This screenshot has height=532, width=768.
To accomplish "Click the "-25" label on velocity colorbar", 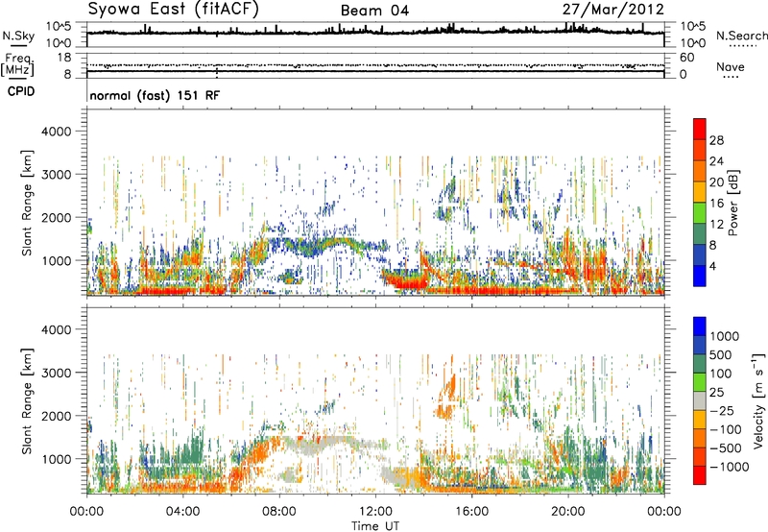I will click(x=721, y=410).
